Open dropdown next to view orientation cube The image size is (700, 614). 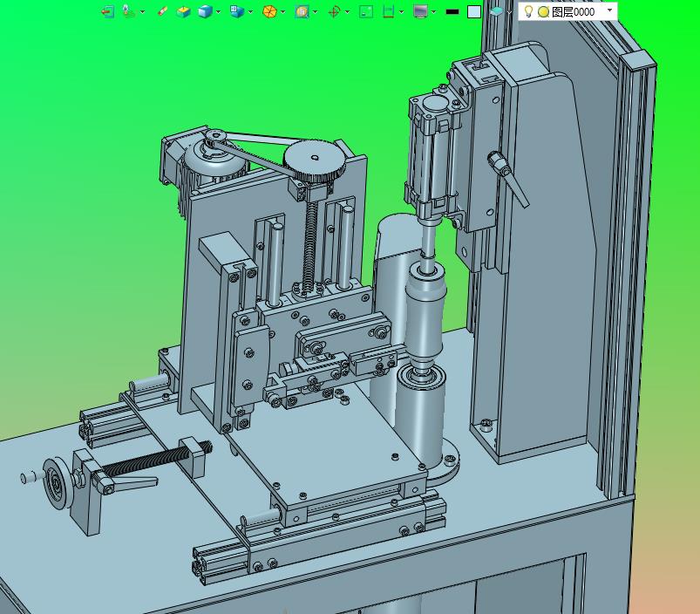coord(250,12)
